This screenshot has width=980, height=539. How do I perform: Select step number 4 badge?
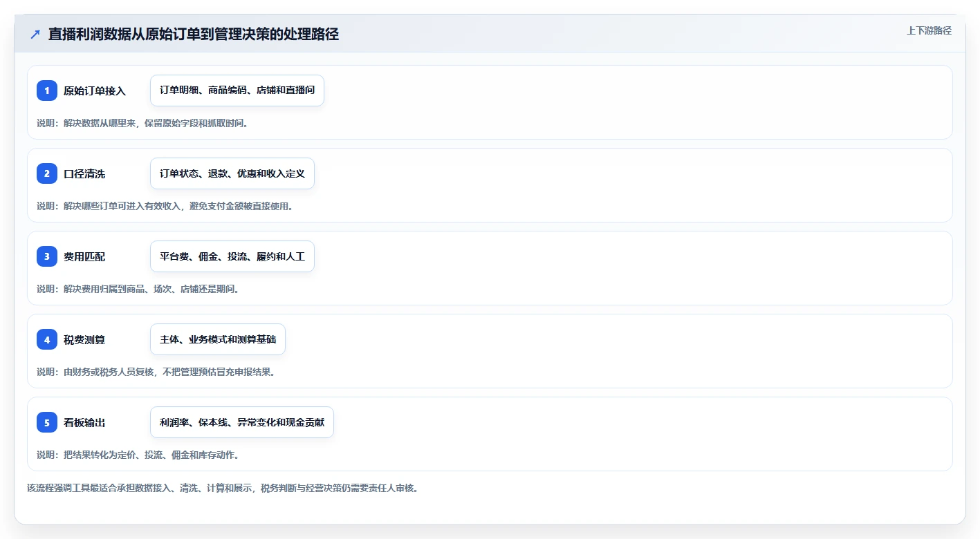click(x=47, y=339)
